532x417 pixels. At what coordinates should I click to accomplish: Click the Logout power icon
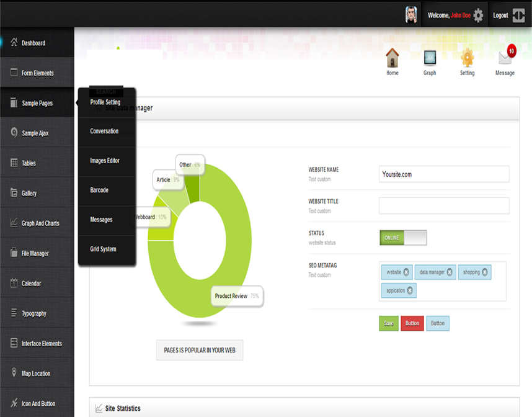[518, 16]
